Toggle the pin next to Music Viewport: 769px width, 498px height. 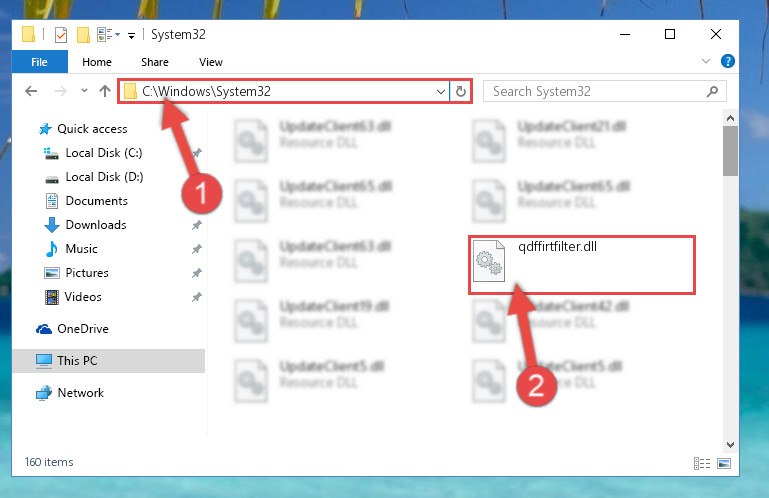pos(197,249)
